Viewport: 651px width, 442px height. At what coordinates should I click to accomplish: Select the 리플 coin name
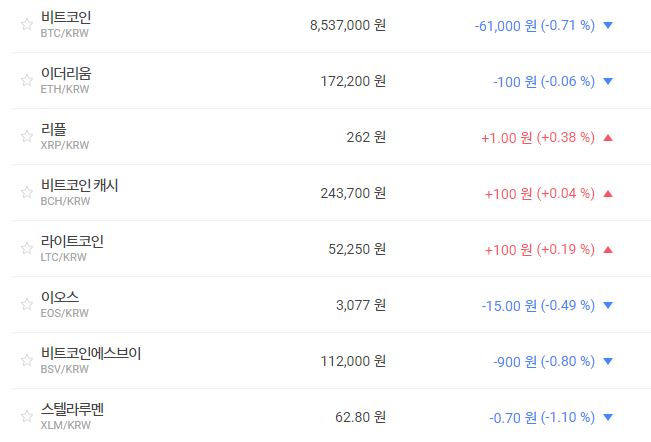pyautogui.click(x=54, y=130)
